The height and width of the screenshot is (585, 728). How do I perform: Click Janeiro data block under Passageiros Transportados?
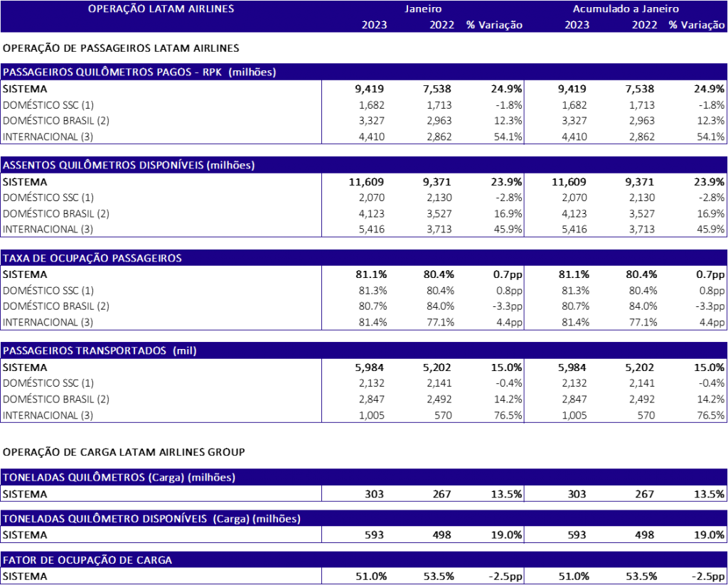pyautogui.click(x=422, y=391)
